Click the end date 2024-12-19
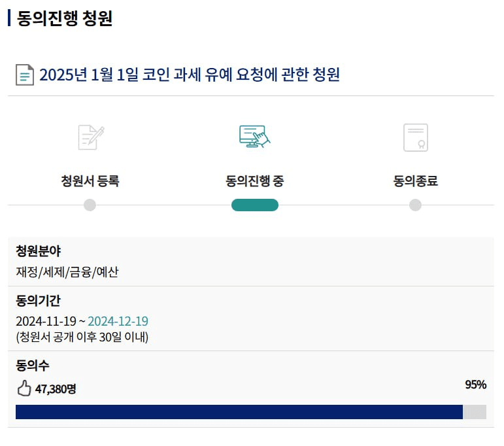The image size is (504, 446). (x=118, y=321)
